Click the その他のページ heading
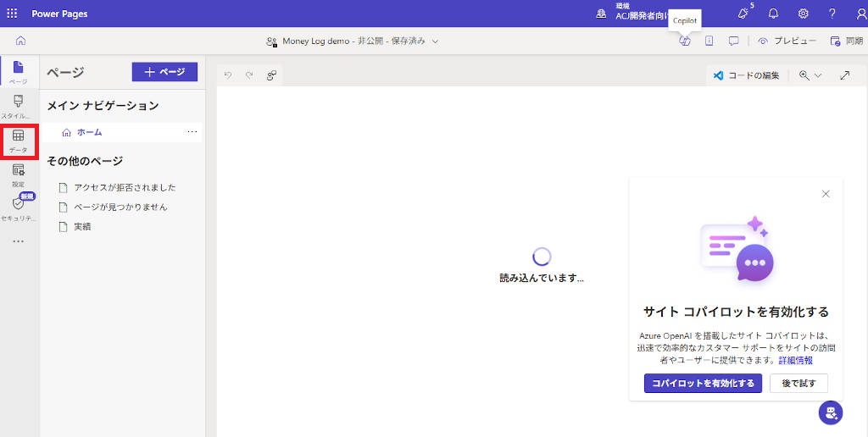The image size is (868, 437). pos(85,161)
